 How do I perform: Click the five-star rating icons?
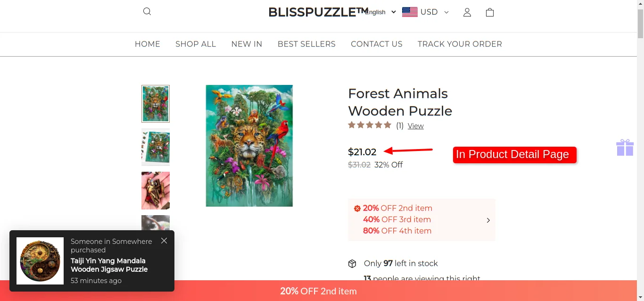[370, 125]
